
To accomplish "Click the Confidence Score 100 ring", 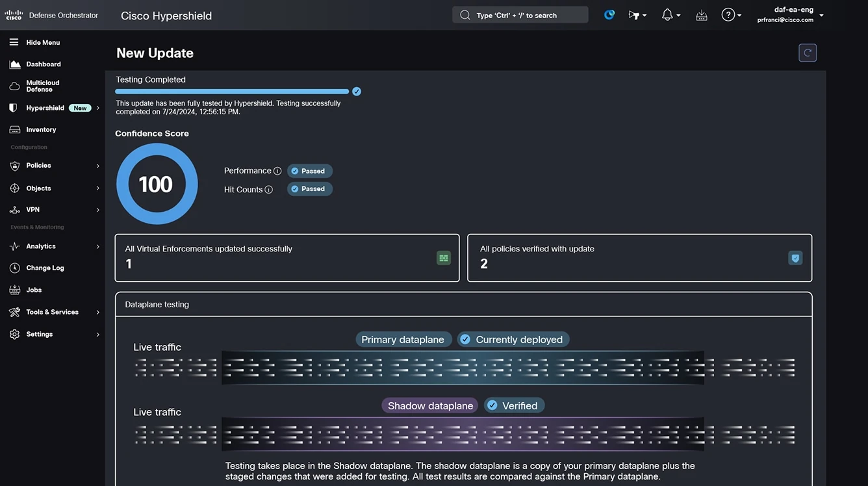I will [157, 184].
